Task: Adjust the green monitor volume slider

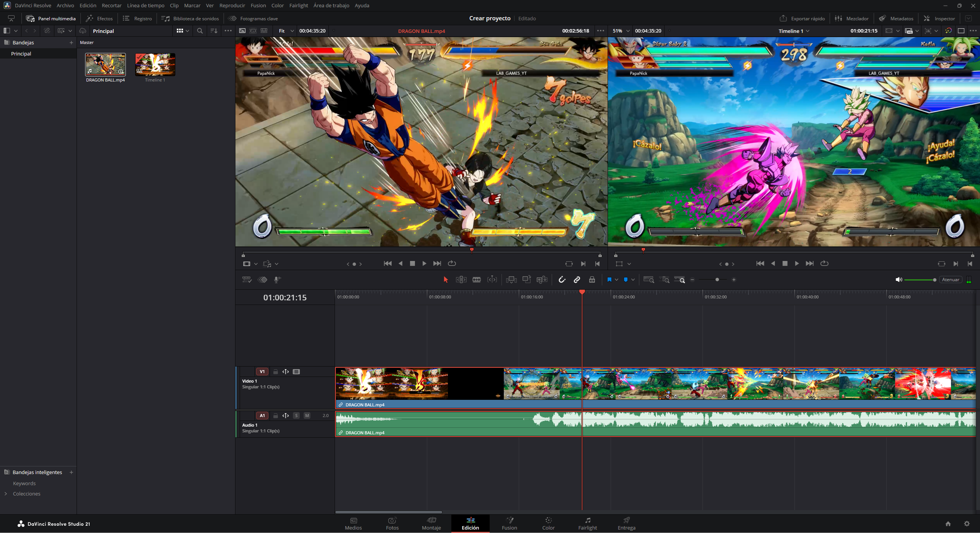Action: pos(920,280)
